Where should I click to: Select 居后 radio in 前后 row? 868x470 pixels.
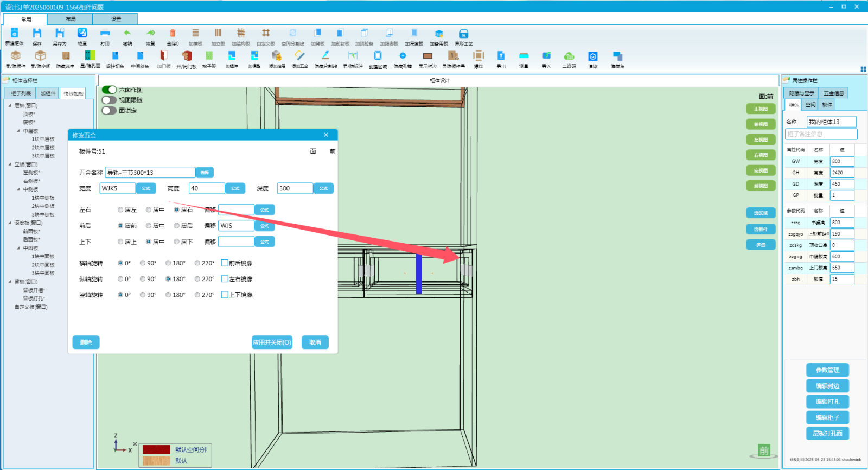(176, 225)
